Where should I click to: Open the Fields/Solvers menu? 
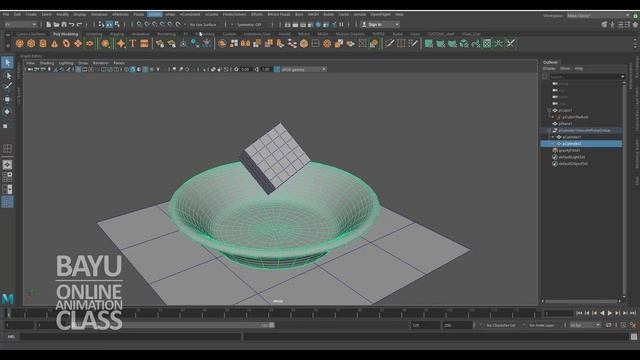point(234,14)
